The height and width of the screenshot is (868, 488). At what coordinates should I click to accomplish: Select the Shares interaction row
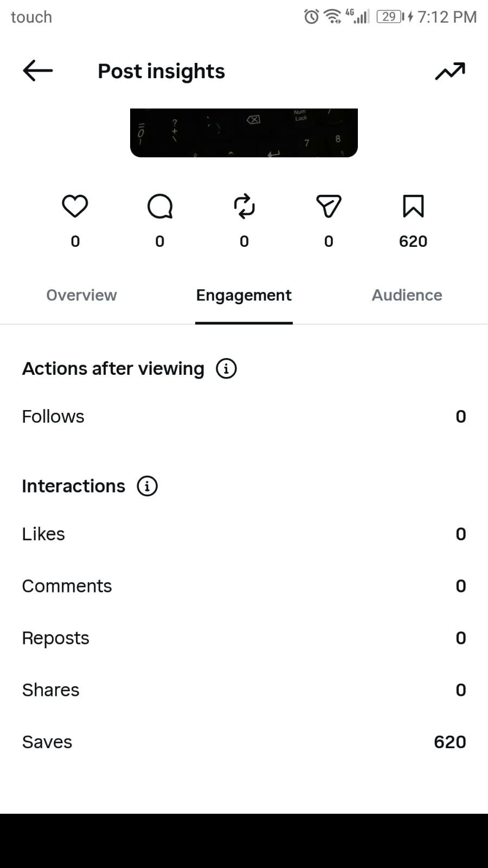tap(244, 690)
